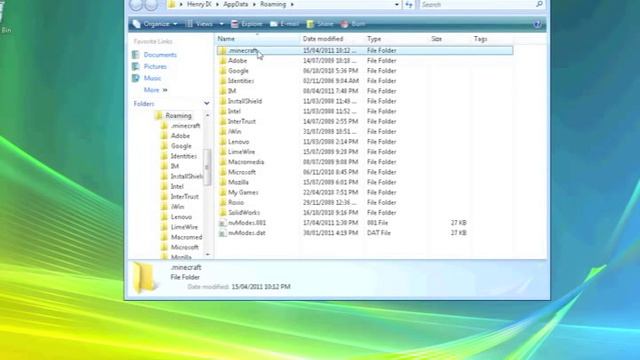Select the file icon dated 17/04/2011
This screenshot has height=360, width=640.
click(x=222, y=223)
